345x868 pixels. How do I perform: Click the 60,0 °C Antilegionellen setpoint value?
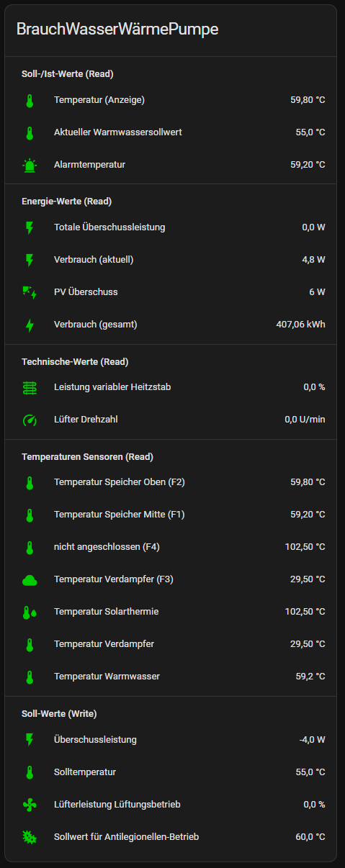tap(310, 837)
